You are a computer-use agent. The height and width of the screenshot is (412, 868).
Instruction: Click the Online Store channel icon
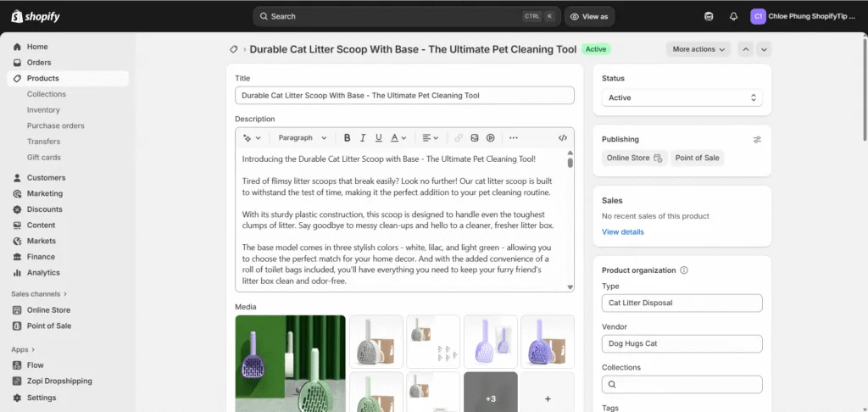[x=17, y=310]
